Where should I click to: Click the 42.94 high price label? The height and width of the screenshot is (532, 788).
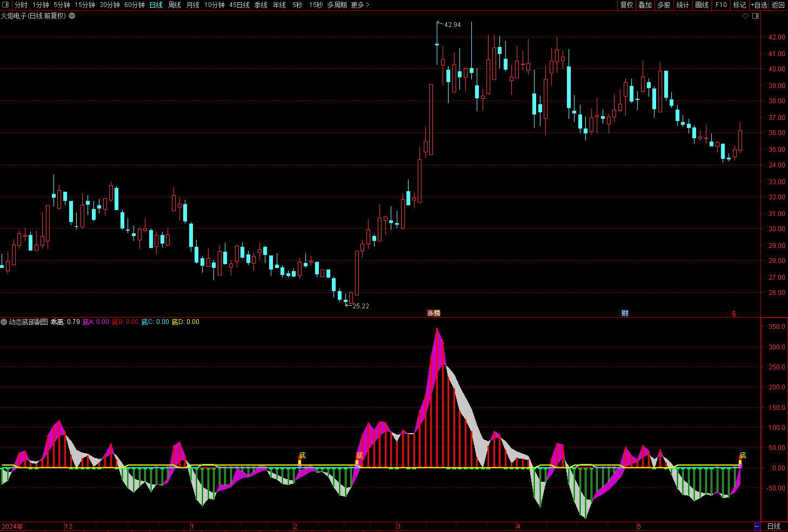pos(452,25)
